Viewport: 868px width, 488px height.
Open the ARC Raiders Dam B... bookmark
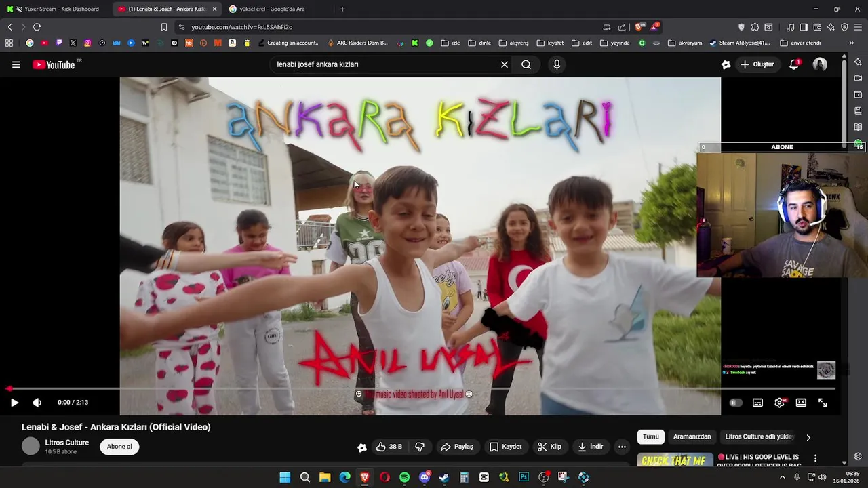tap(357, 43)
